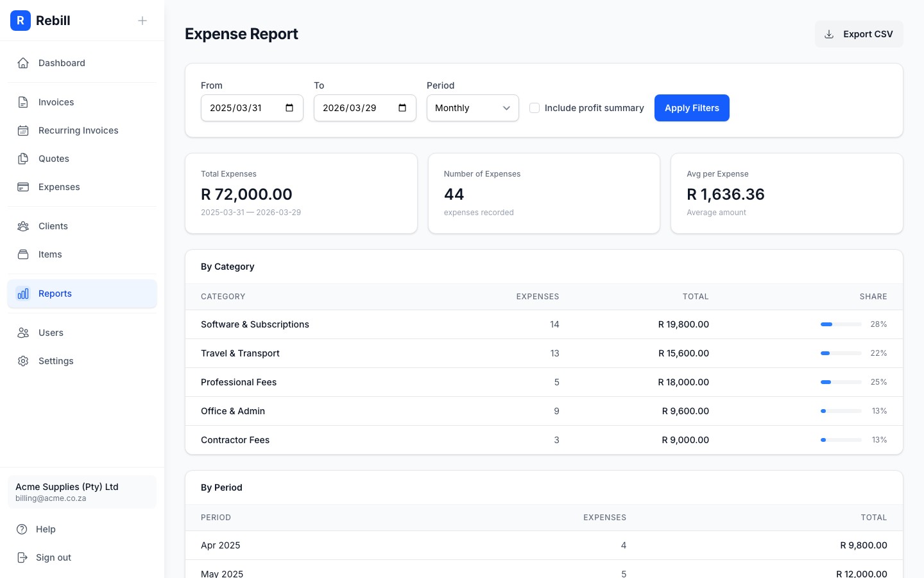The height and width of the screenshot is (578, 924).
Task: Click the Clients people icon
Action: (x=23, y=225)
